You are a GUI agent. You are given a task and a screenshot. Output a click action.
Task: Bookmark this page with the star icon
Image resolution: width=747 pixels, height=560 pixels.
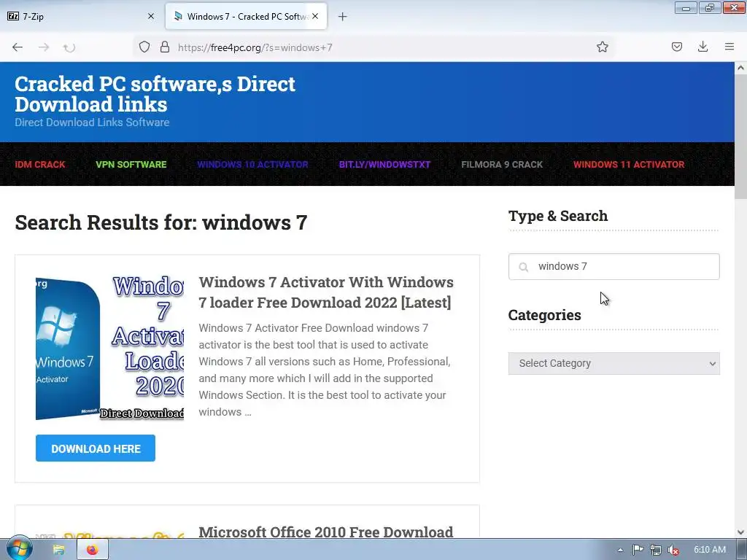(602, 47)
